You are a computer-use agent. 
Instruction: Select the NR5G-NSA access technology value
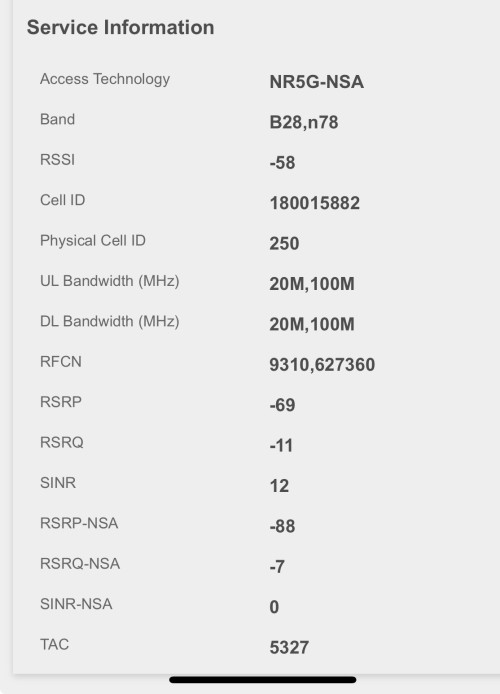(316, 82)
